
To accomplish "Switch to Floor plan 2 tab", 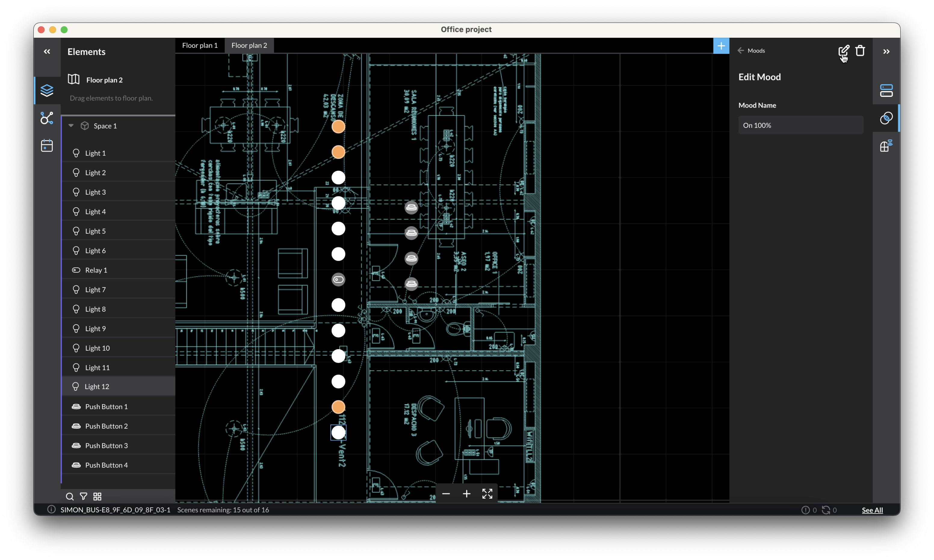I will [249, 45].
